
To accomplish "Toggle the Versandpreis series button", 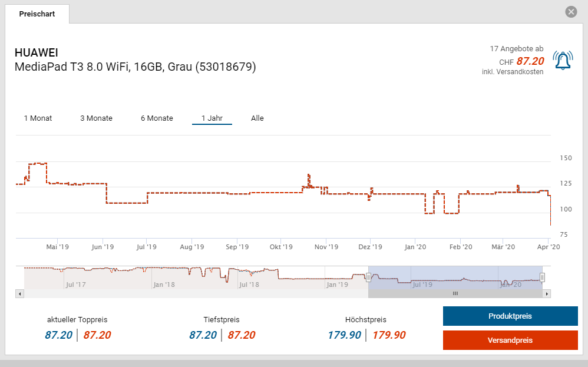I will click(510, 340).
